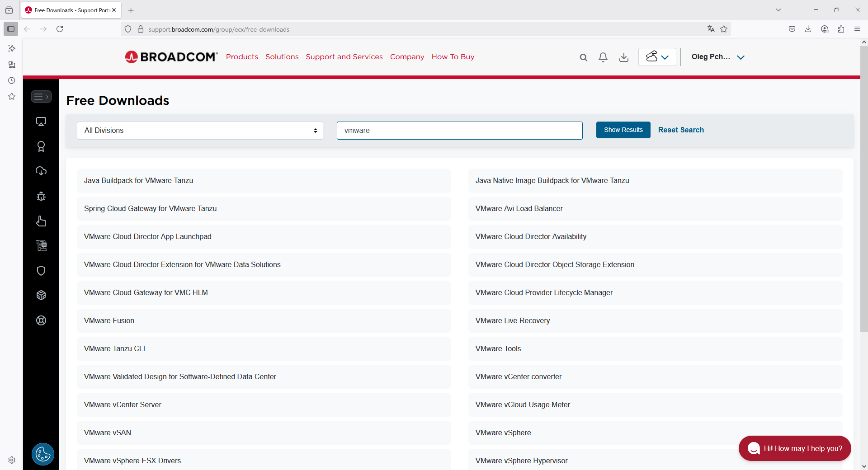Open VMware vCenter converter
The height and width of the screenshot is (470, 868).
656,377
